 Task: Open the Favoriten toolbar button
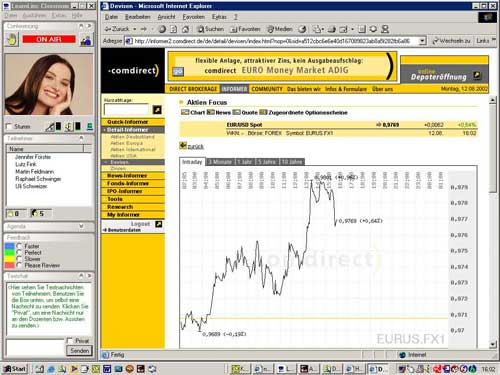(x=245, y=29)
